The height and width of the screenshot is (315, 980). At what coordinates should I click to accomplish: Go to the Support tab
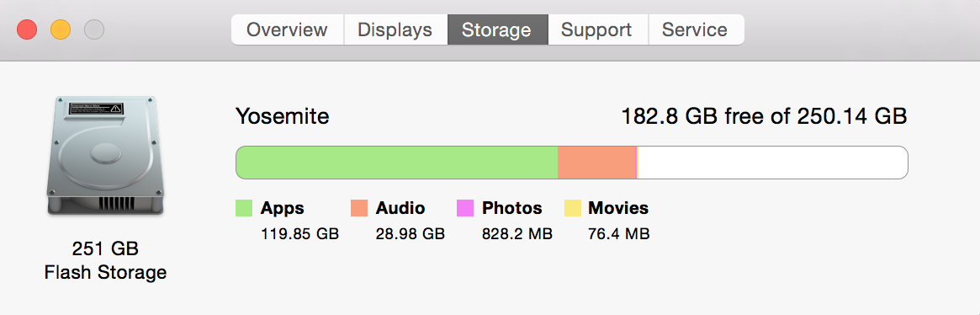coord(598,29)
